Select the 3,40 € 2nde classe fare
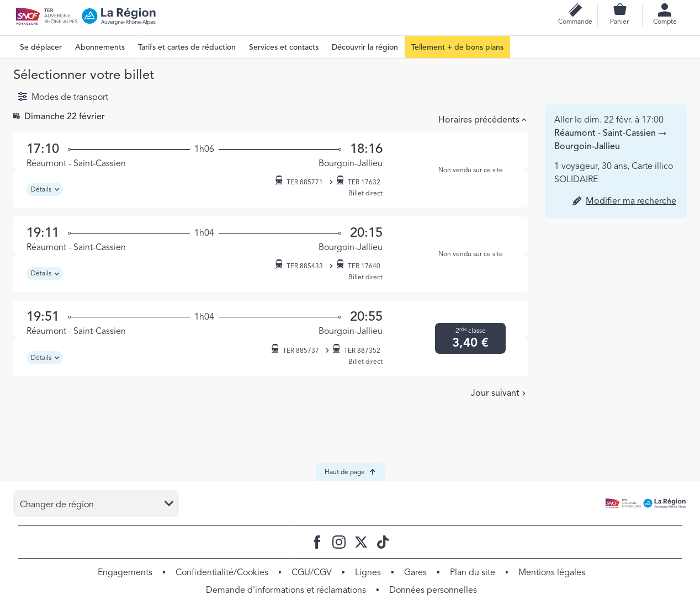 (x=470, y=338)
